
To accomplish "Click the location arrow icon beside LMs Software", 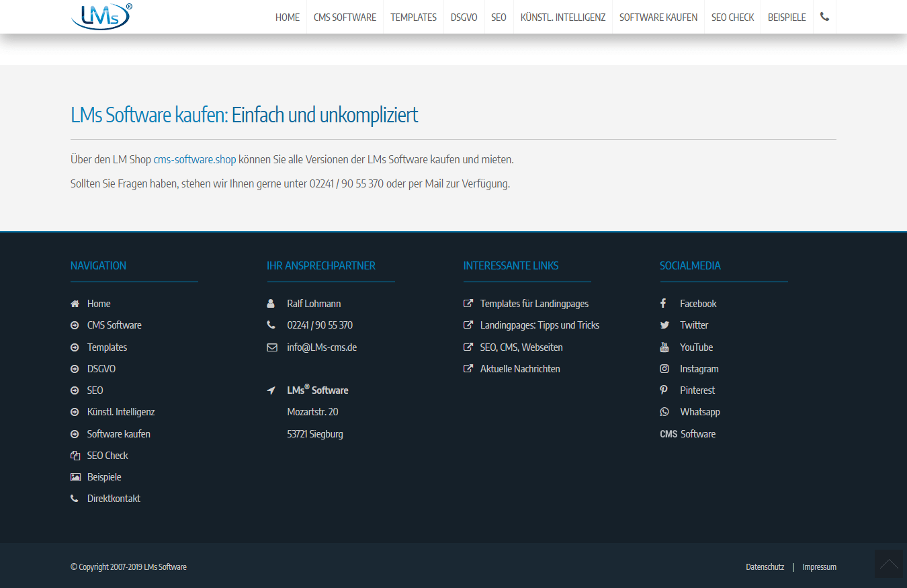I will [271, 390].
